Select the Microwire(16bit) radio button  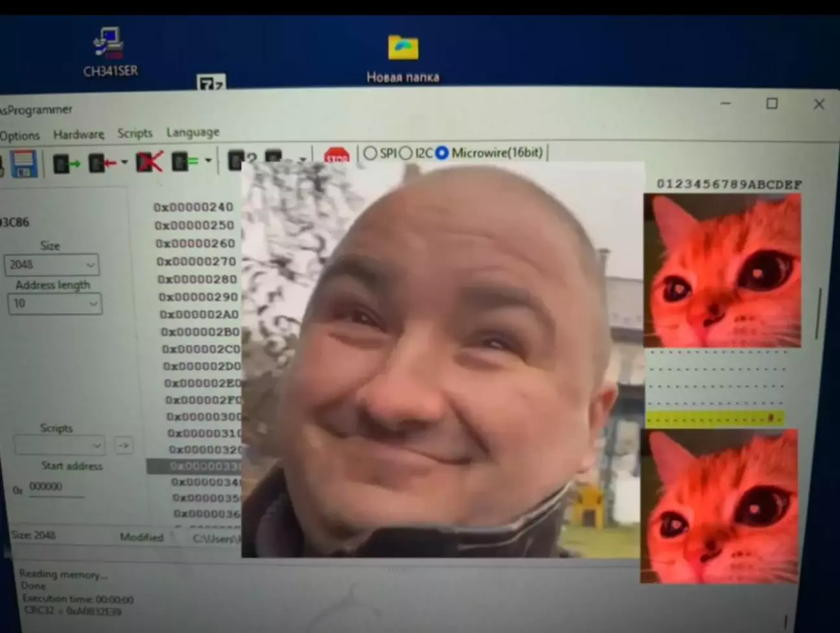coord(443,153)
